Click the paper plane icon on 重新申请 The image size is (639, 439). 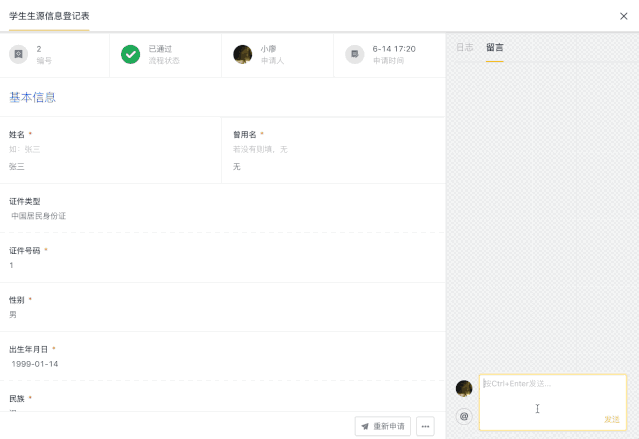[365, 426]
